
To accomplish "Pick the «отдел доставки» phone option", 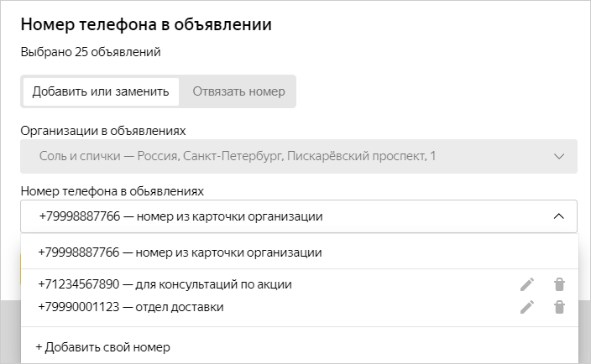I will (131, 307).
